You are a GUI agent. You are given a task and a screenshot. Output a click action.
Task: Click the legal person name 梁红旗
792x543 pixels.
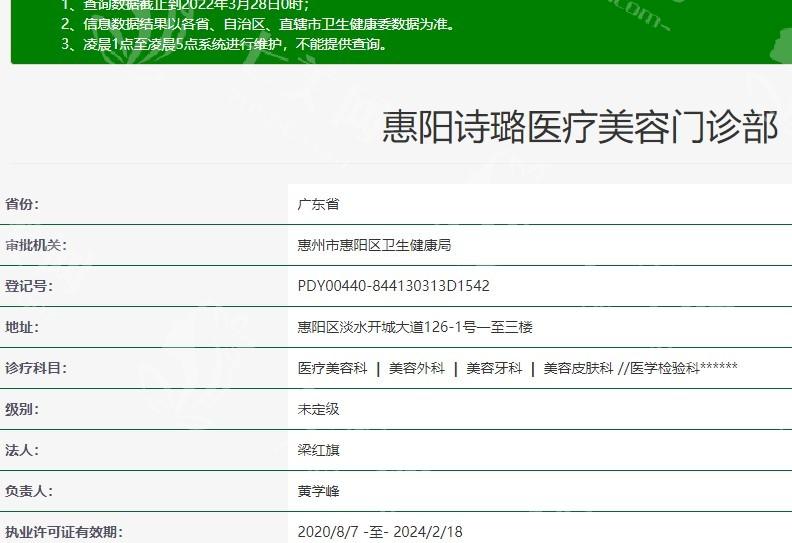coord(318,450)
